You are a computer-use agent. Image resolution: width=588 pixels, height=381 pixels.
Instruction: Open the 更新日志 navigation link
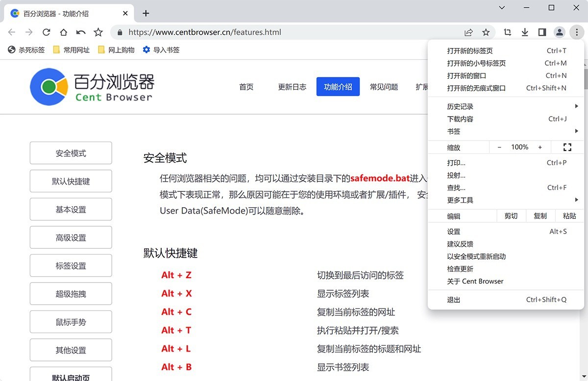(x=292, y=87)
